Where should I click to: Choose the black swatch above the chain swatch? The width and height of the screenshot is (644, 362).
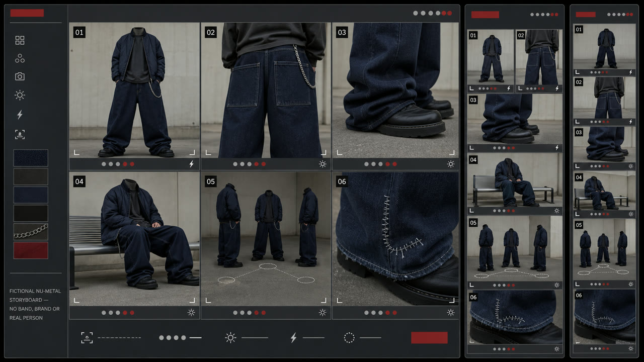coord(31,213)
